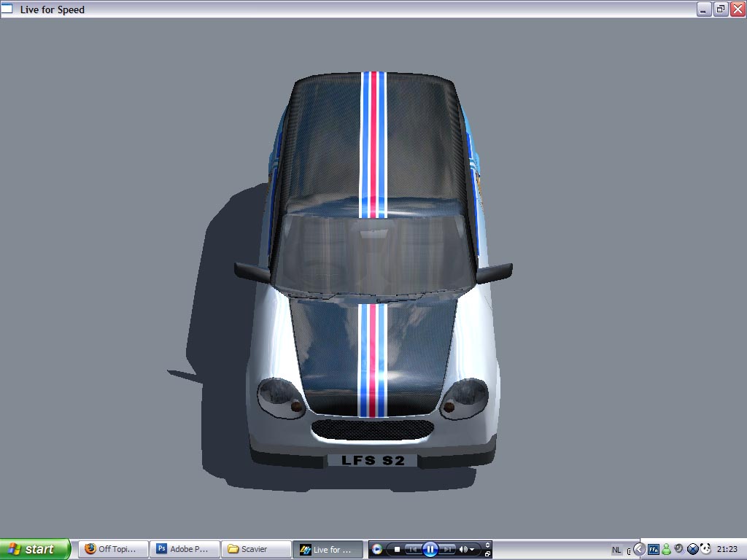This screenshot has width=747, height=560.
Task: Click the Live for Speed title bar icon
Action: 7,9
